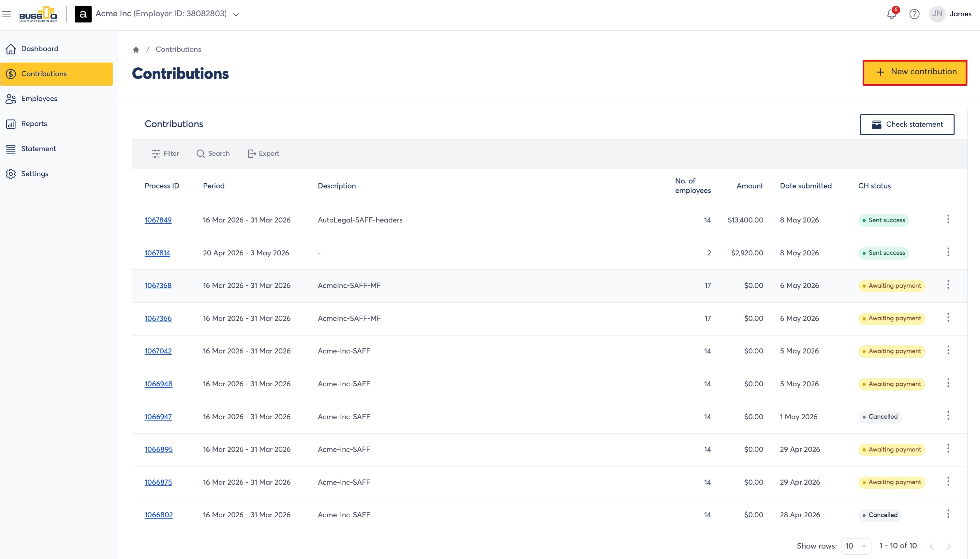Open Employees in the sidebar
This screenshot has width=980, height=559.
coord(56,99)
